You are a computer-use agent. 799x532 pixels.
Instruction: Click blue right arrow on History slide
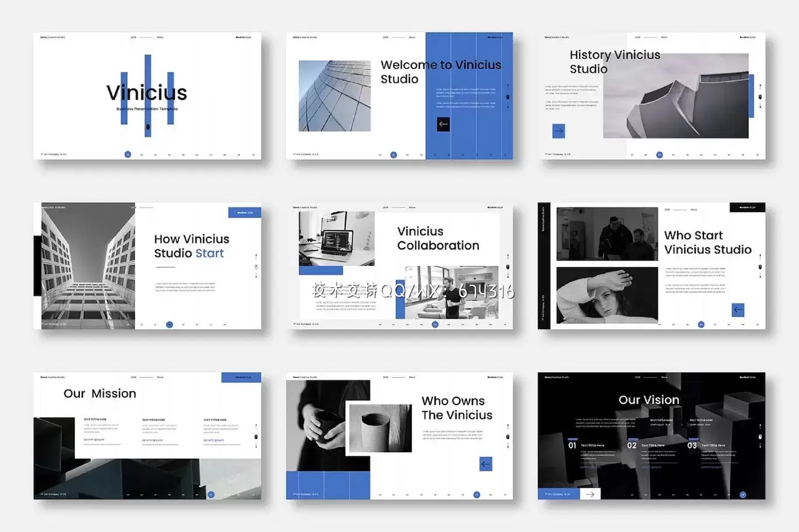(x=558, y=131)
